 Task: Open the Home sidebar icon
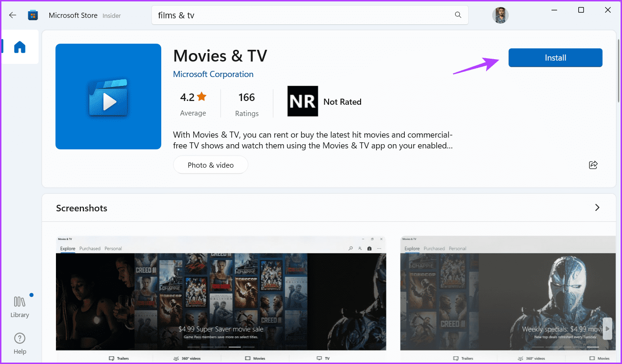tap(20, 47)
